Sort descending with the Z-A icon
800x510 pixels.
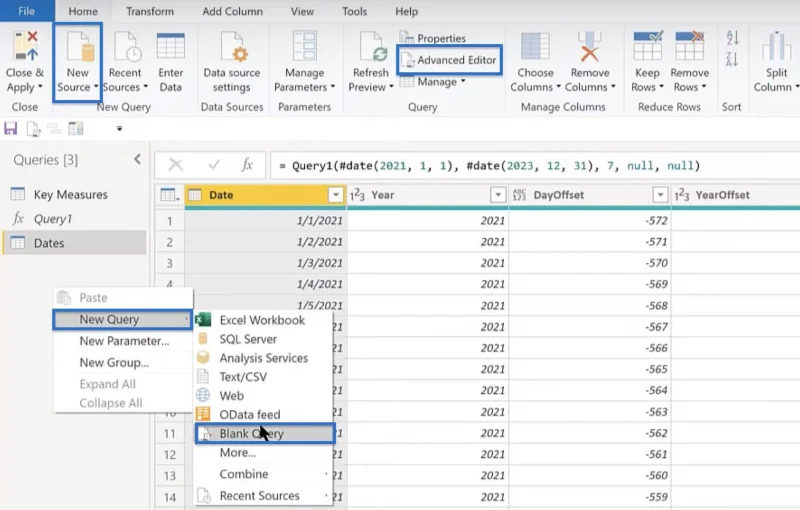[732, 59]
